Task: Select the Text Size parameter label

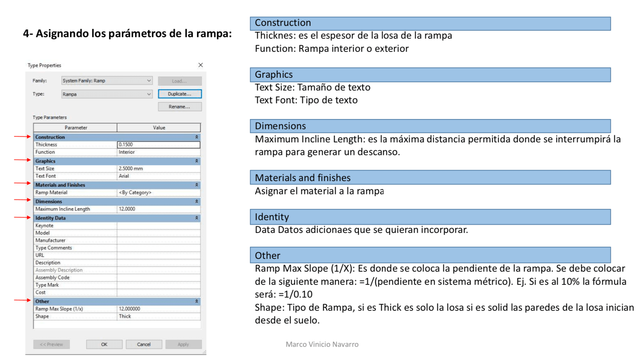Action: pyautogui.click(x=45, y=168)
